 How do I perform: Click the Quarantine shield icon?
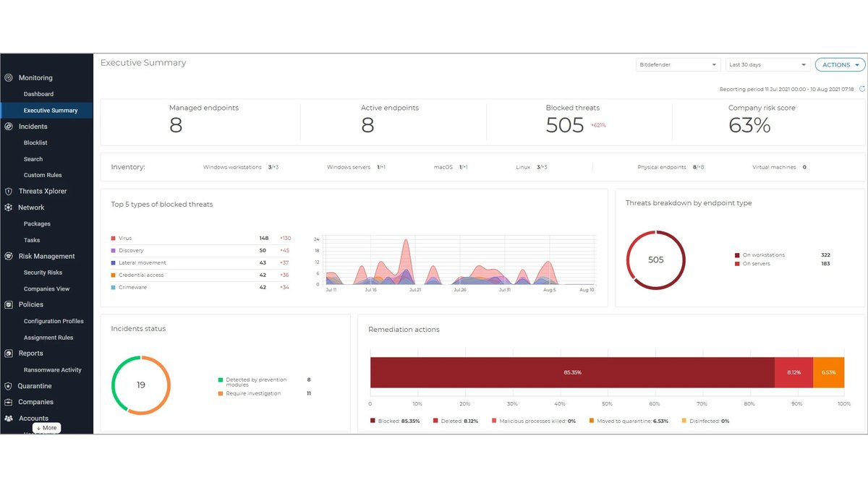(9, 386)
